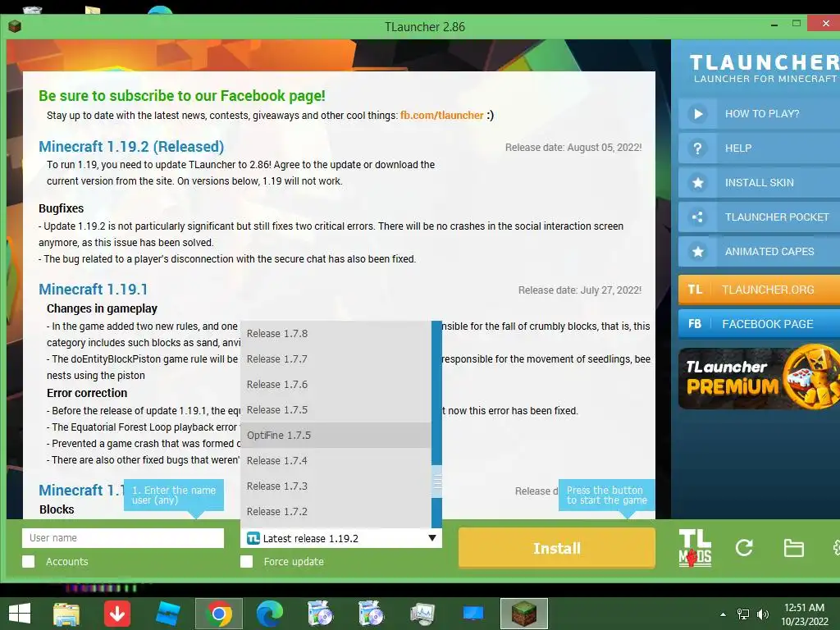This screenshot has width=840, height=630.
Task: Select Release 1.7.8 from the list
Action: click(x=336, y=333)
